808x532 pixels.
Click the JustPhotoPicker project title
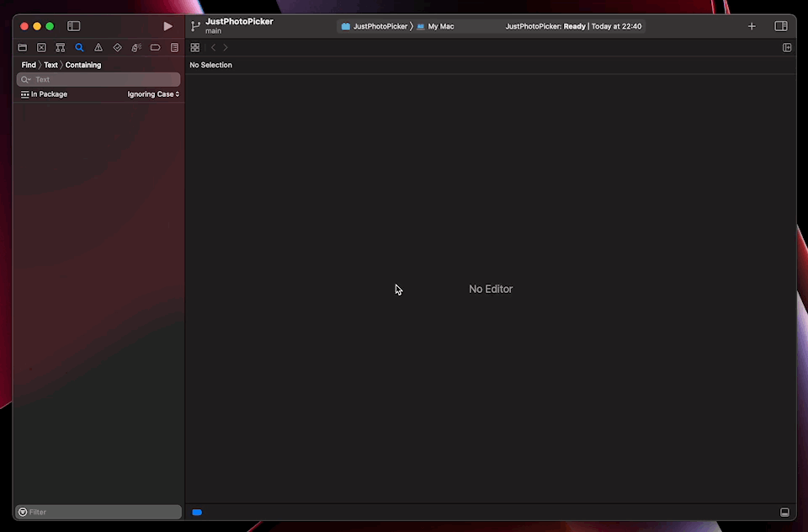pos(239,22)
